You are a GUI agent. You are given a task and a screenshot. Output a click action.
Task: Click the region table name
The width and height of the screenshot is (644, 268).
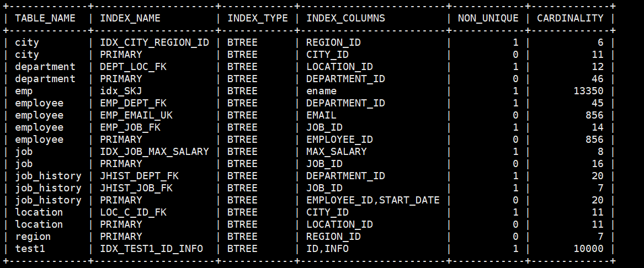pyautogui.click(x=33, y=237)
